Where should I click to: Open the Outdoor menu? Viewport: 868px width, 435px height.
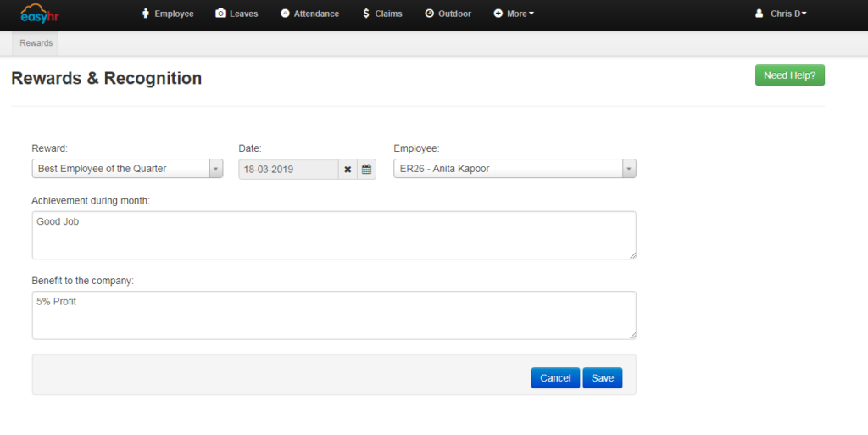[x=448, y=14]
